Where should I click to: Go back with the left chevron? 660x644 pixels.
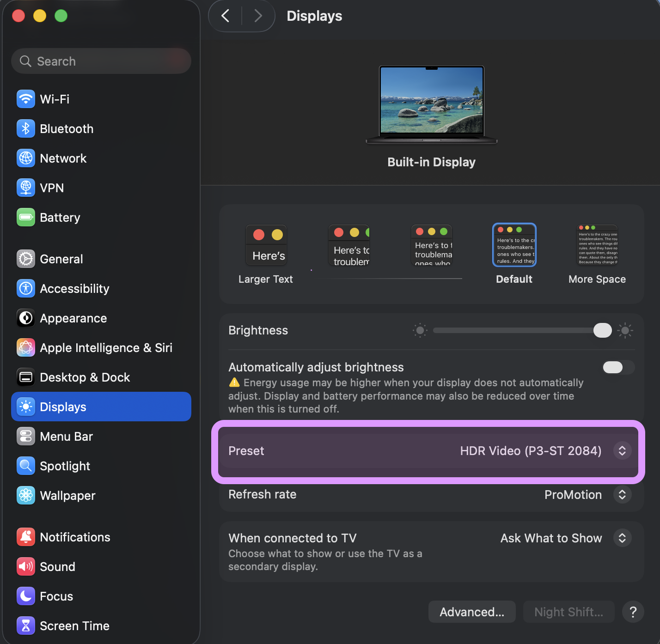point(226,16)
